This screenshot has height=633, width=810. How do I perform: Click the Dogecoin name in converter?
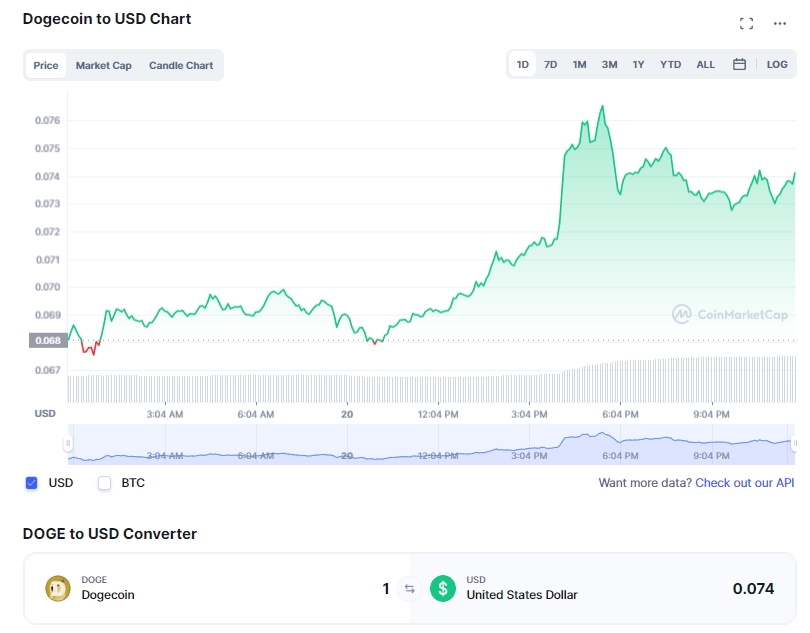pos(108,595)
